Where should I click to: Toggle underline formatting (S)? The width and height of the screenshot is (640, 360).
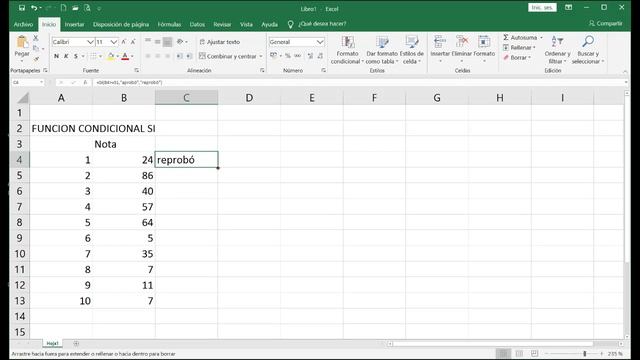76,56
